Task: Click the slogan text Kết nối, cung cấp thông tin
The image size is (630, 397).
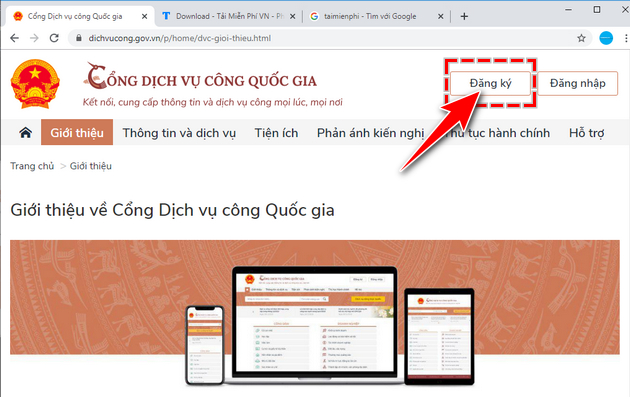Action: click(x=213, y=102)
